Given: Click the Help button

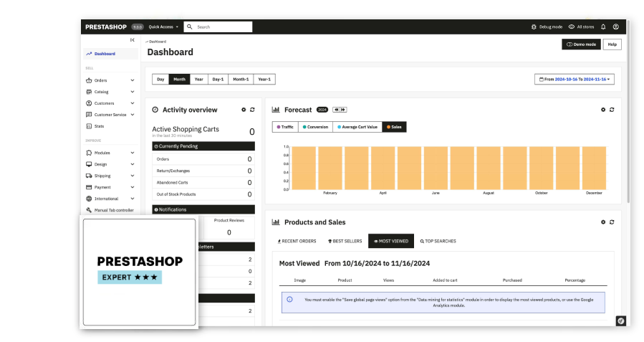Looking at the screenshot, I should [612, 44].
